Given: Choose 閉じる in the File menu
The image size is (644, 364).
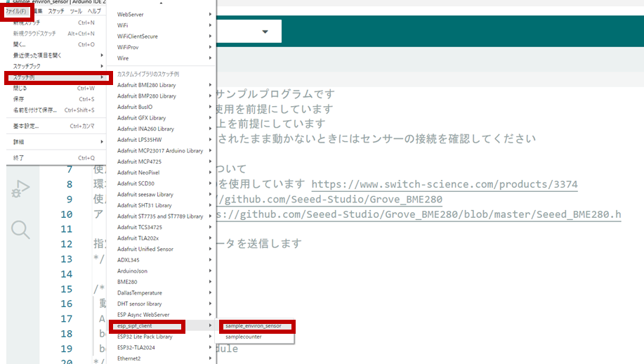Looking at the screenshot, I should 55,89.
